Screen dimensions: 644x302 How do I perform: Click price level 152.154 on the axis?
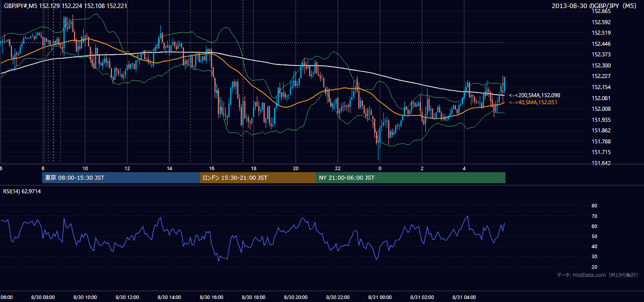point(601,87)
